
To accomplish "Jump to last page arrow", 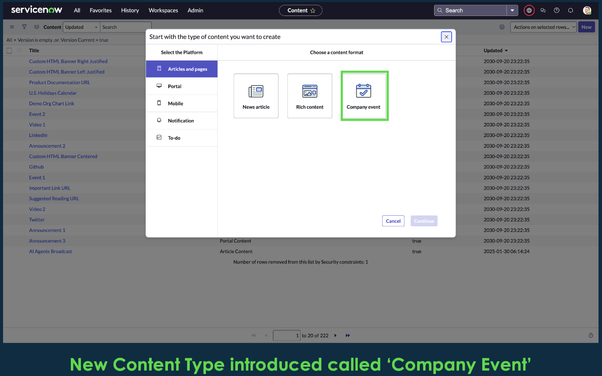I will click(x=348, y=335).
